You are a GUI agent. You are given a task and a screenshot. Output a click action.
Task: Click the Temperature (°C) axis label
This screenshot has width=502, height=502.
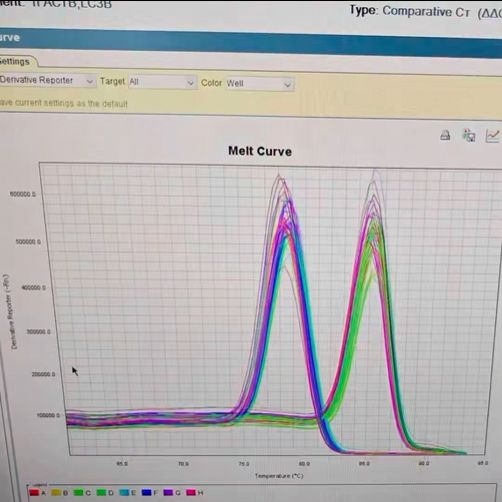279,476
